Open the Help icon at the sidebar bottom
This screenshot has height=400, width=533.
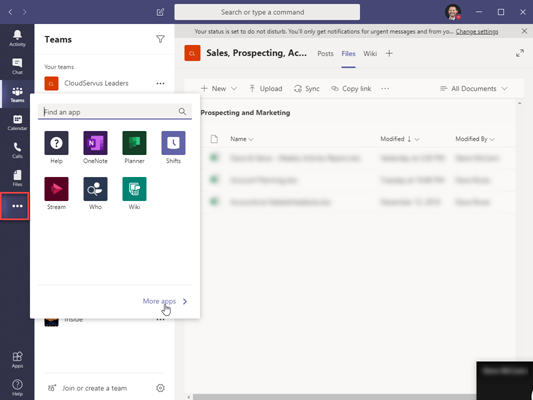17,387
